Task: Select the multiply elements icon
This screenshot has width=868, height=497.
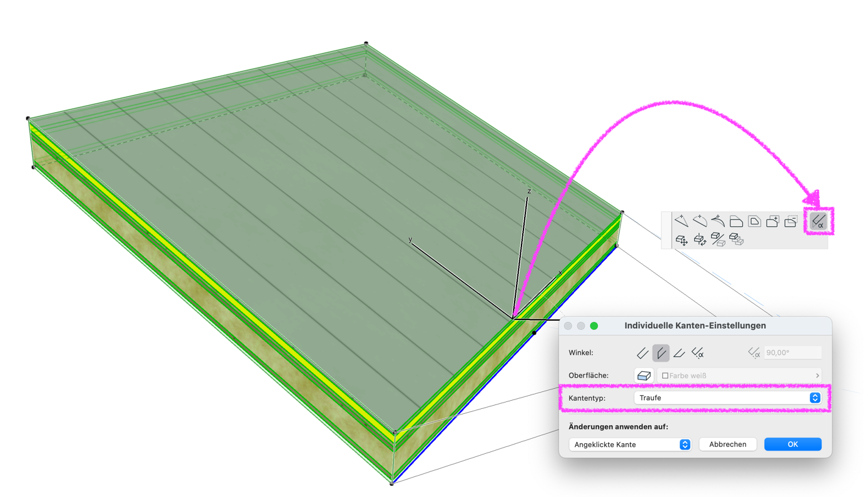Action: [736, 239]
